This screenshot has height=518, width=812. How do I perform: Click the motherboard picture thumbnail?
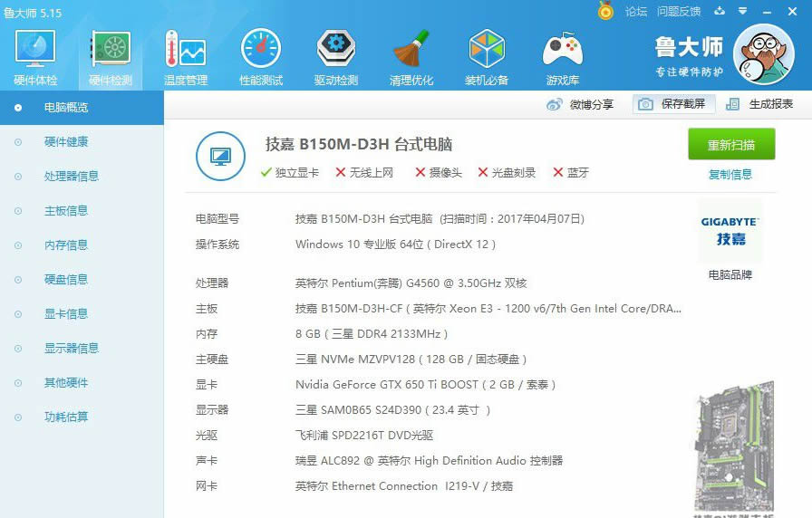pos(734,446)
